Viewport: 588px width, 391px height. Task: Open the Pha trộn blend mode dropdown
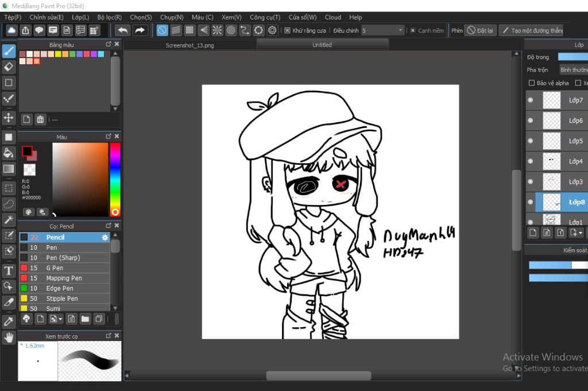pos(574,69)
